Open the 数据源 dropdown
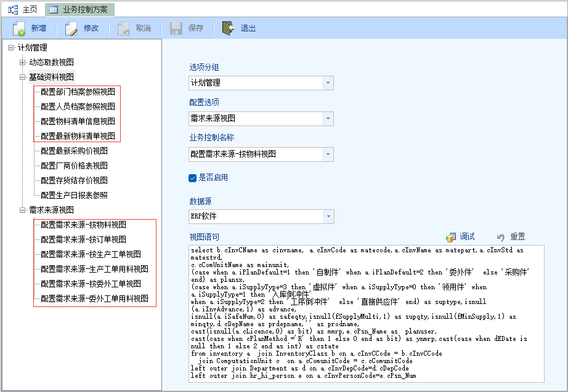Screen dimensions: 568x392 (328, 217)
